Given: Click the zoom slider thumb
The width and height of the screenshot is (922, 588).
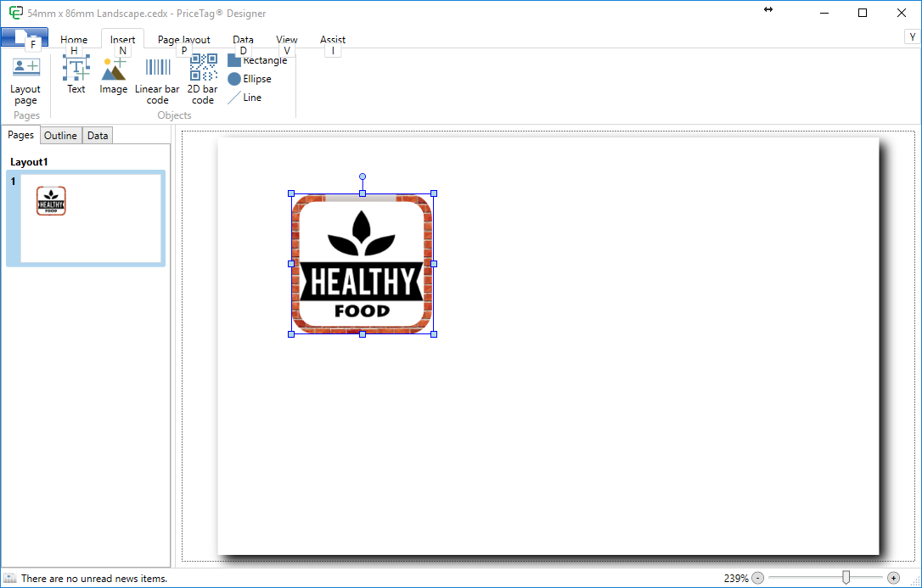Looking at the screenshot, I should 846,578.
